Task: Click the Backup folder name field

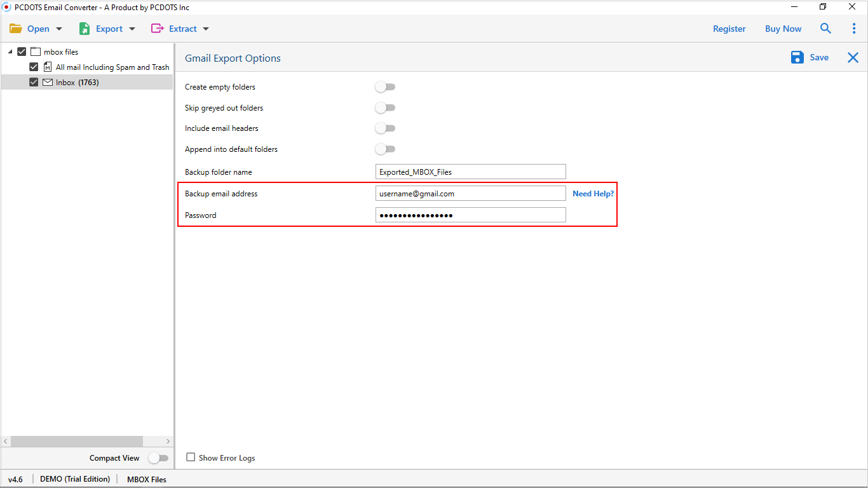Action: click(470, 172)
